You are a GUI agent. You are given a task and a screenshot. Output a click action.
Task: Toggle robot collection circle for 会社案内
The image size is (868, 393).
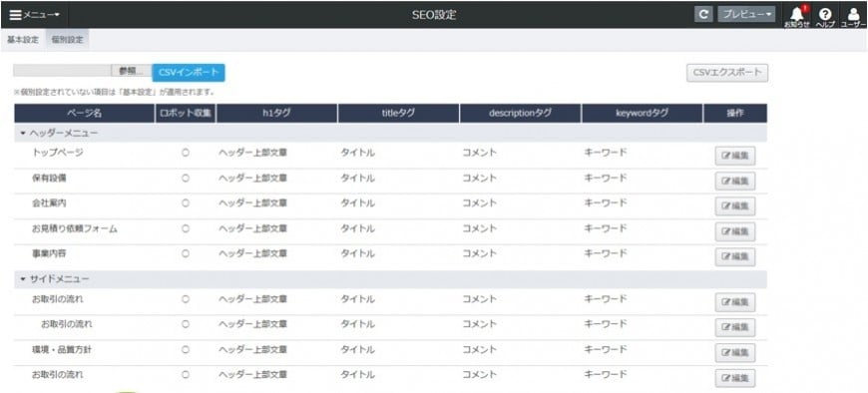click(186, 203)
